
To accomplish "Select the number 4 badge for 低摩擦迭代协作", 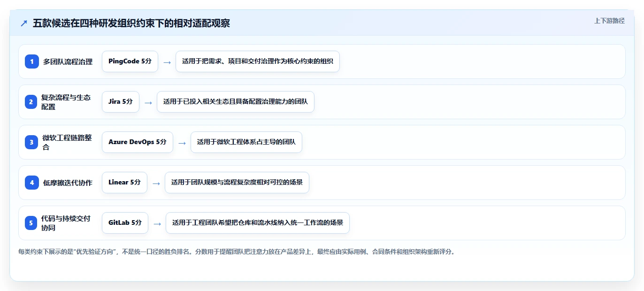I will [x=32, y=183].
